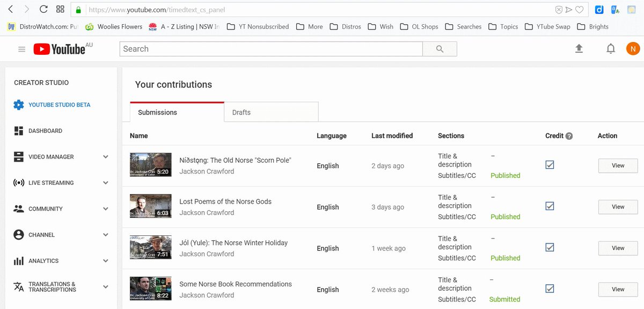
Task: View the Some Norse Book Recommendations submission
Action: click(618, 289)
